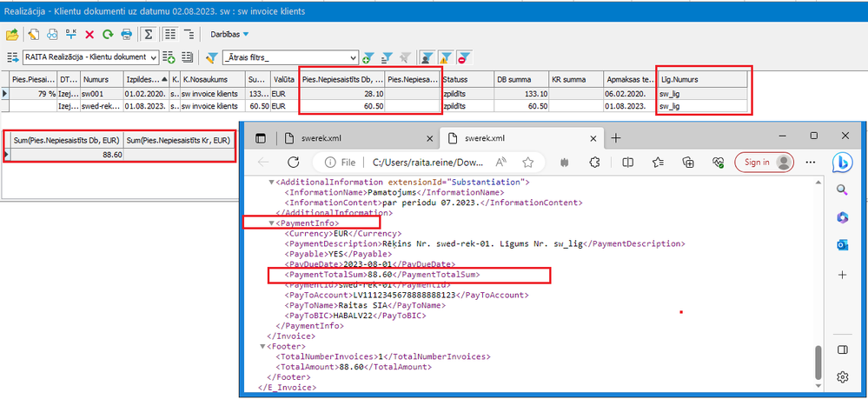
Task: Click the Browser essentials heart icon
Action: tap(718, 162)
